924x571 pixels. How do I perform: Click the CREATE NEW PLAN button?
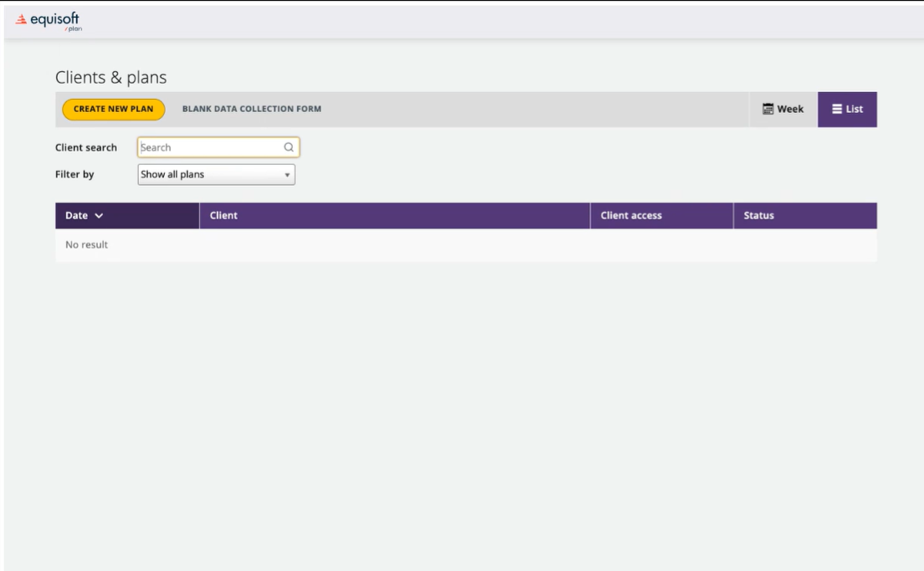click(113, 108)
